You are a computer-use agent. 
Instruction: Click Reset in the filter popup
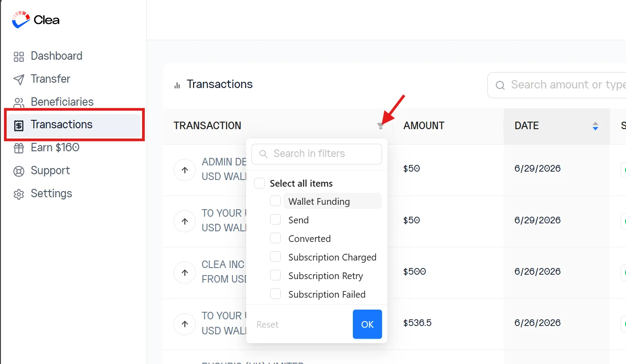[x=267, y=325]
